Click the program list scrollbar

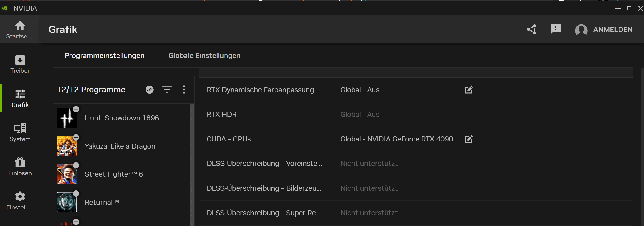coord(192,165)
